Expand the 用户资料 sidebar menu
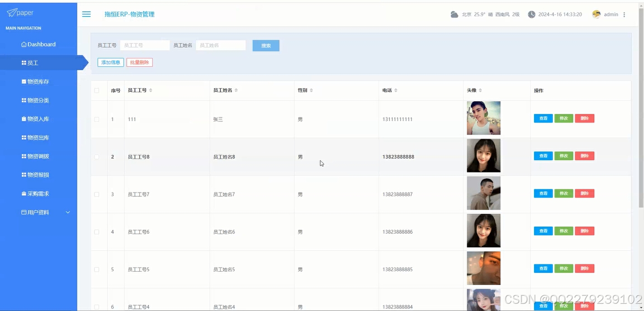 click(38, 212)
